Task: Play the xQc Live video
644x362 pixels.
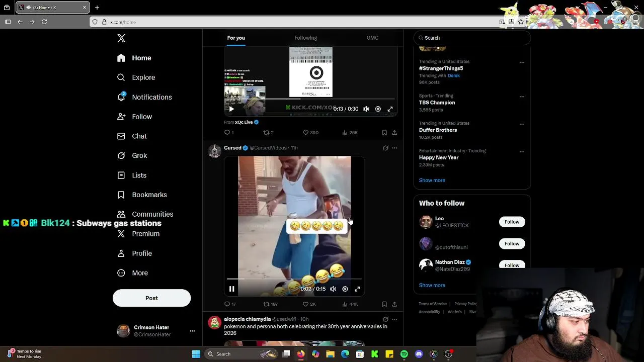Action: 231,109
